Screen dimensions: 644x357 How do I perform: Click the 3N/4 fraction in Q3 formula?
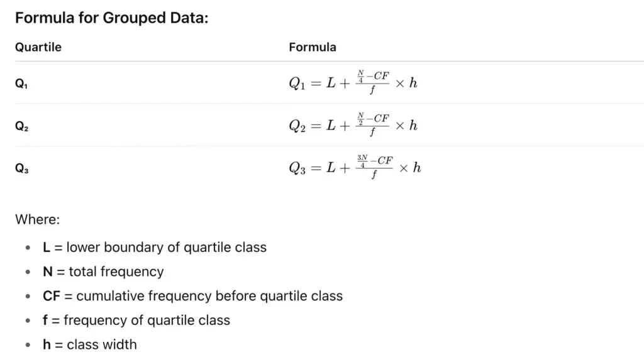(363, 161)
